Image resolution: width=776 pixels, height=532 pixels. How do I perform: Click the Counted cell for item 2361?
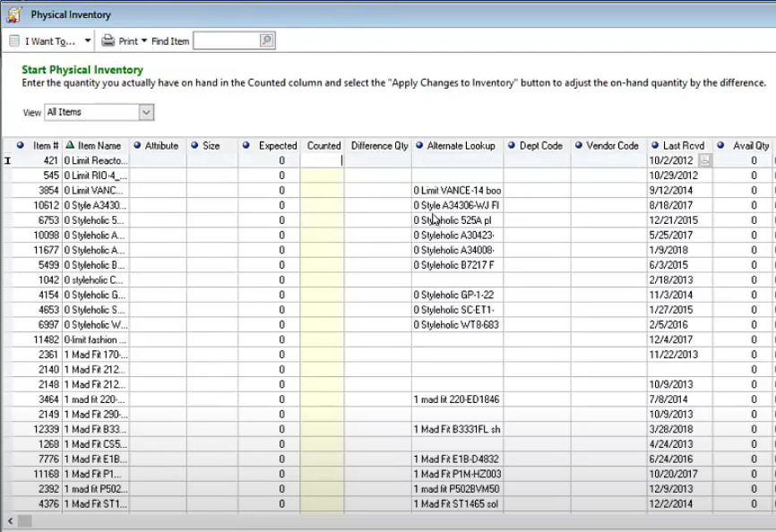pyautogui.click(x=322, y=355)
